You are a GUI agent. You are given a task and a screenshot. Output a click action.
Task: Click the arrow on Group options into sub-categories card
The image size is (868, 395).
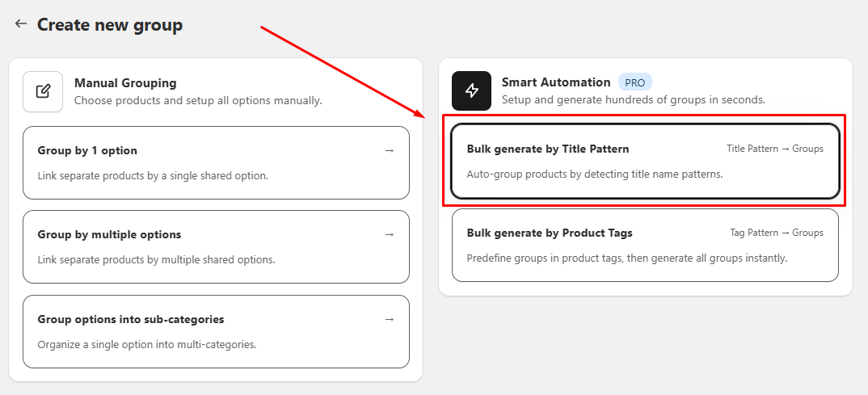coord(390,319)
